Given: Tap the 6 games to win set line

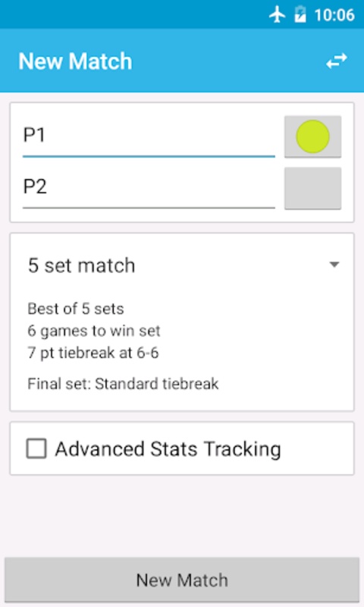Looking at the screenshot, I should click(93, 331).
